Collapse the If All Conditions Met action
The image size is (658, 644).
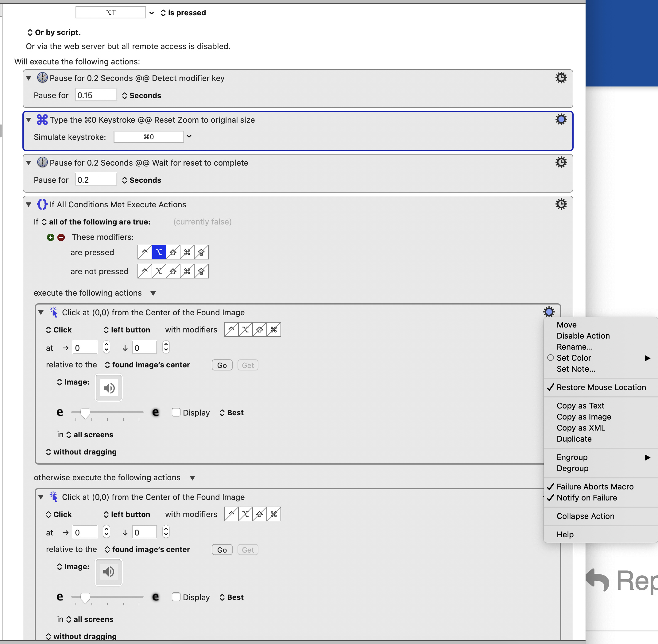click(x=29, y=204)
